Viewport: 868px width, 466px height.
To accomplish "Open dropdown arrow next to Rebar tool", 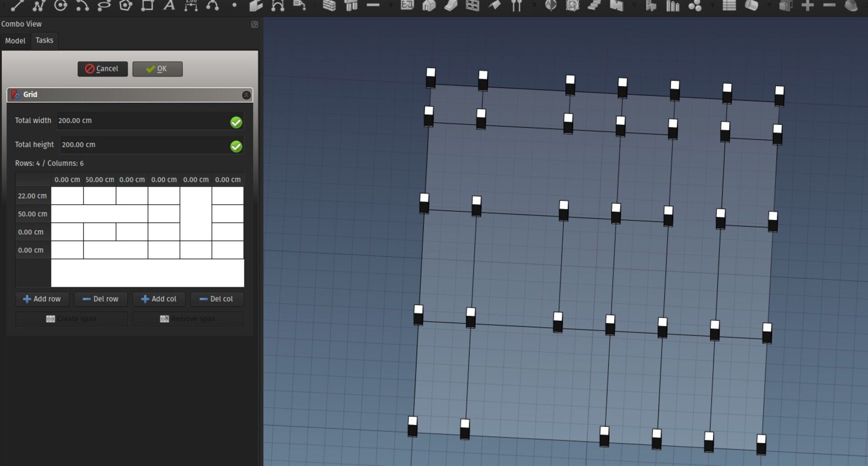I will point(391,5).
